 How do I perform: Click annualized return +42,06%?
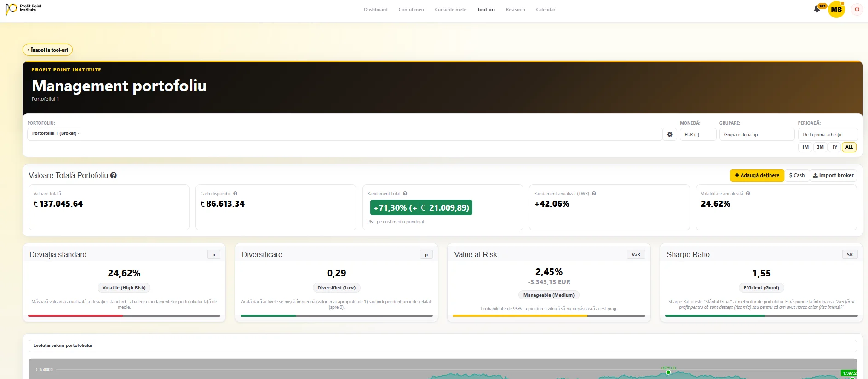(x=552, y=204)
